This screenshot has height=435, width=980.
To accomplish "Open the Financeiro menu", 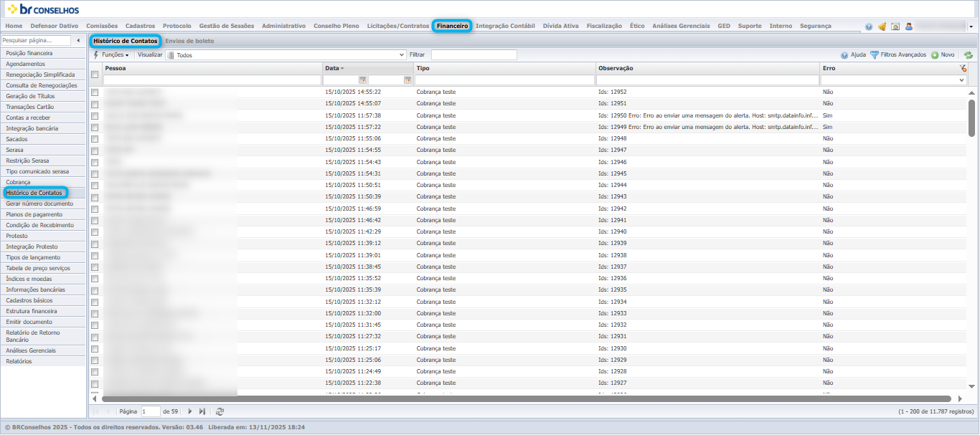I will (452, 26).
